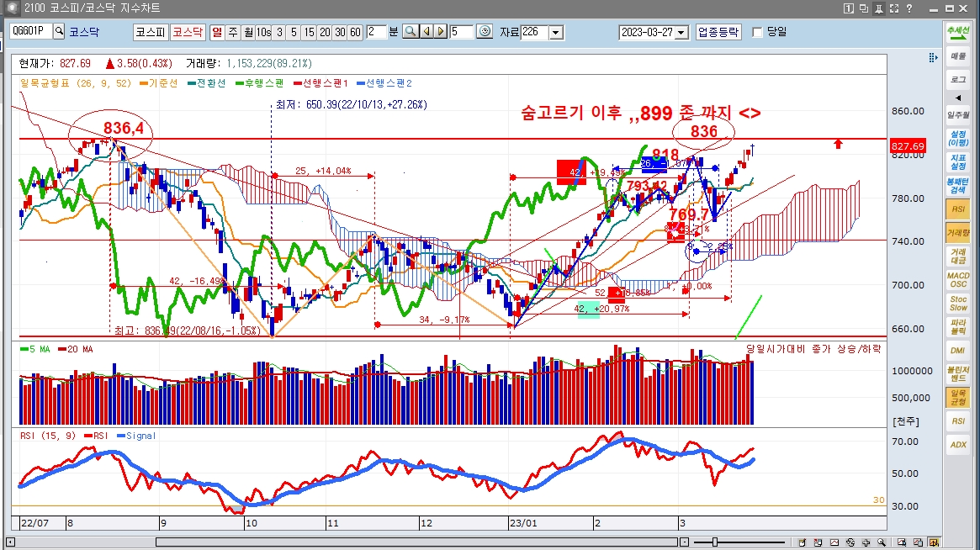Toggle the 당일 checkbox
Viewport: 980px width, 550px height.
click(757, 32)
